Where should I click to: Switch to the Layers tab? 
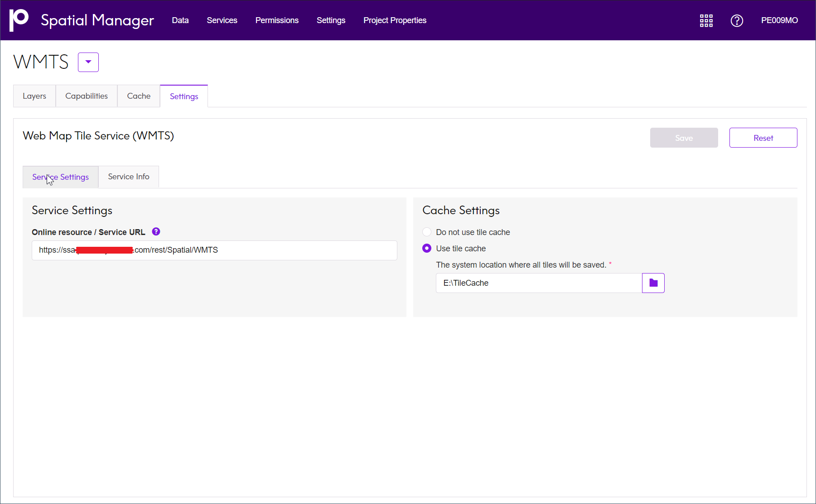[x=34, y=96]
